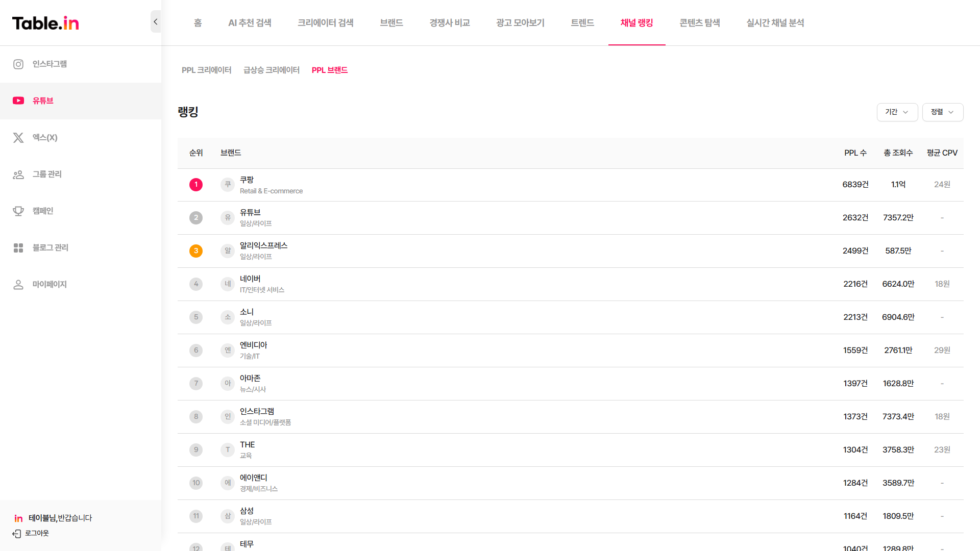The width and height of the screenshot is (980, 551).
Task: Click the 마이페이지 sidebar label
Action: pos(50,284)
